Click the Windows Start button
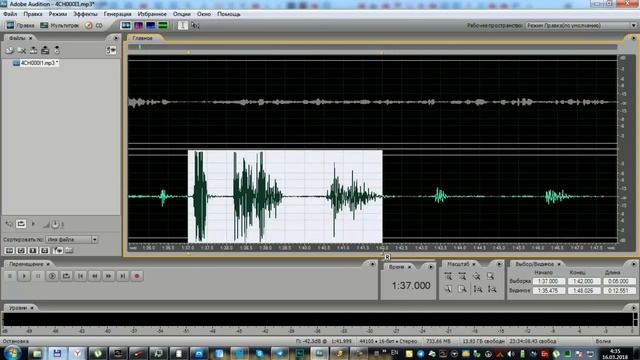 (x=12, y=353)
